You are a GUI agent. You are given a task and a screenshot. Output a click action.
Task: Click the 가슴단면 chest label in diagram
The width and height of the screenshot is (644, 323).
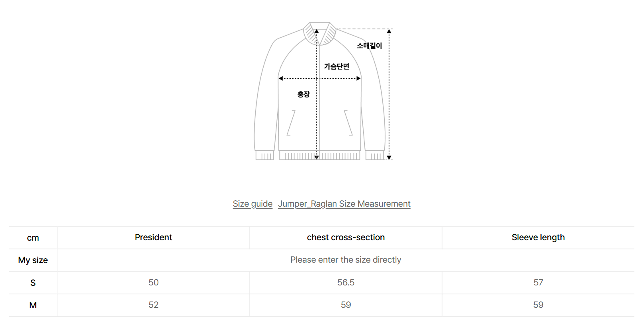[336, 66]
